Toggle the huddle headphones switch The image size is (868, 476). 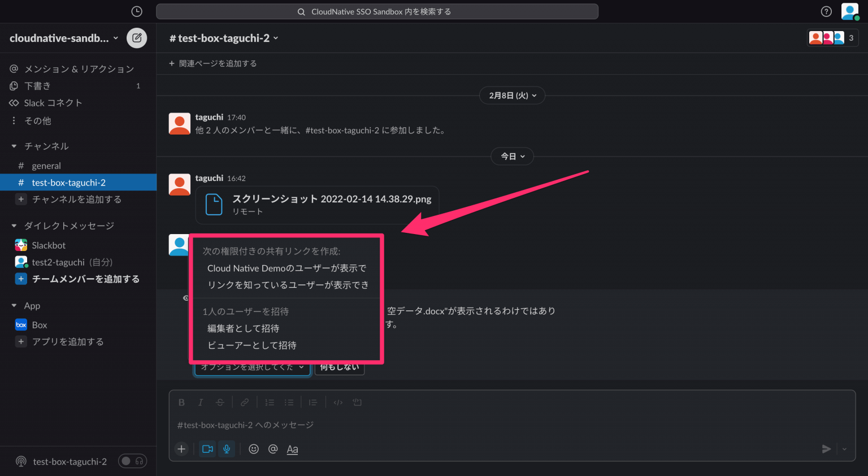click(132, 461)
